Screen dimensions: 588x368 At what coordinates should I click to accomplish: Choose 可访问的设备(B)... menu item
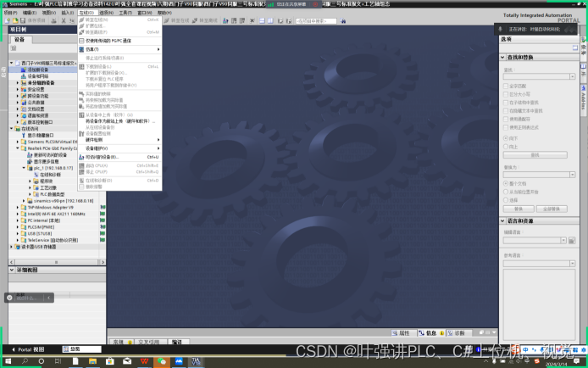click(x=119, y=157)
